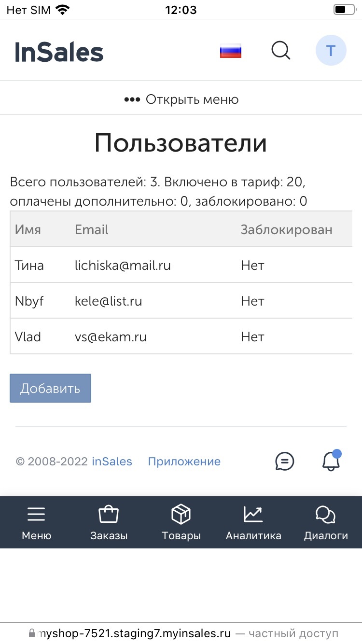Expand the "Открыть меню" menu bar

(x=181, y=100)
